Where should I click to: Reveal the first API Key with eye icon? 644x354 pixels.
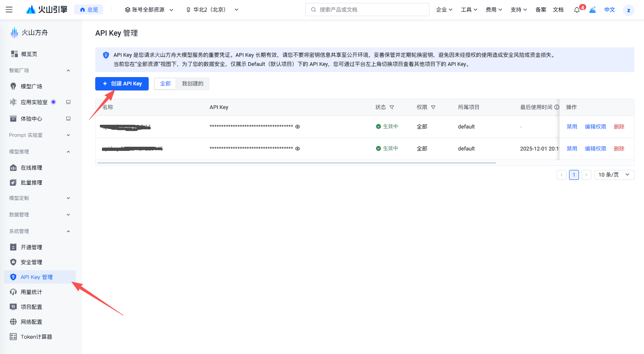pos(297,127)
